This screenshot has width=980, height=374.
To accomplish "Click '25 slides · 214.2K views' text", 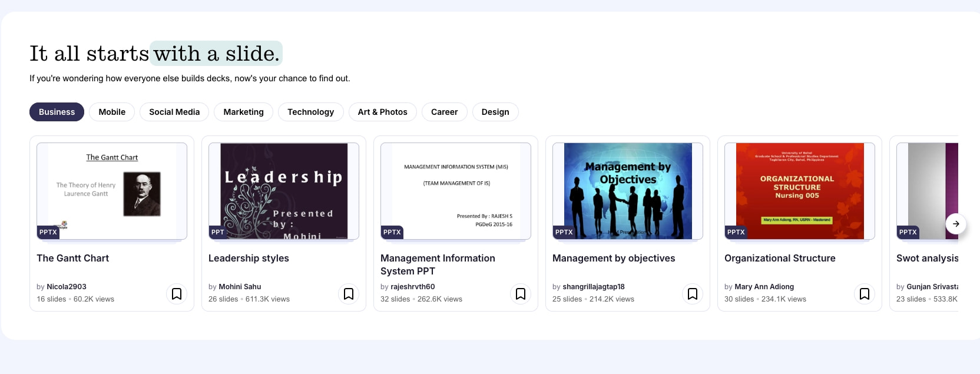I will pyautogui.click(x=593, y=299).
